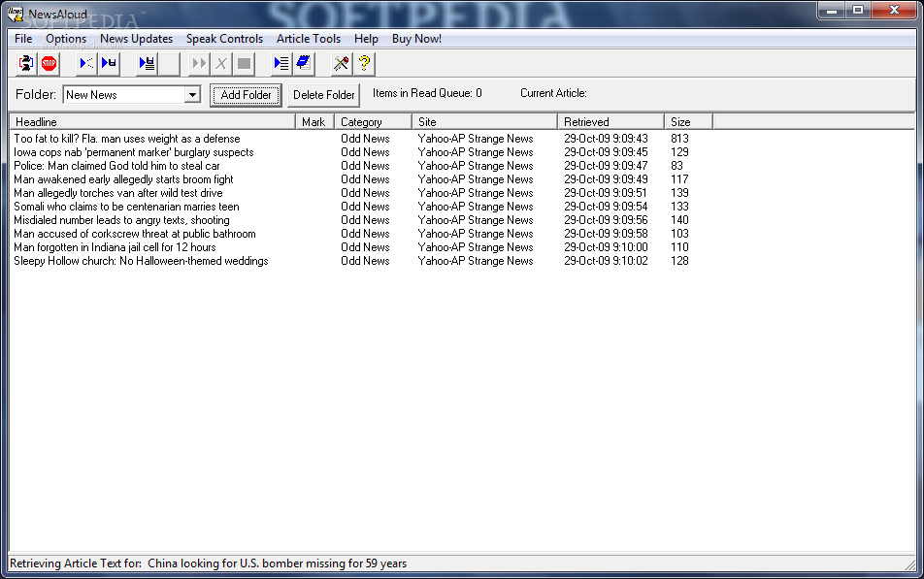Maximize the NewsAloud window
The width and height of the screenshot is (924, 579).
(x=858, y=10)
